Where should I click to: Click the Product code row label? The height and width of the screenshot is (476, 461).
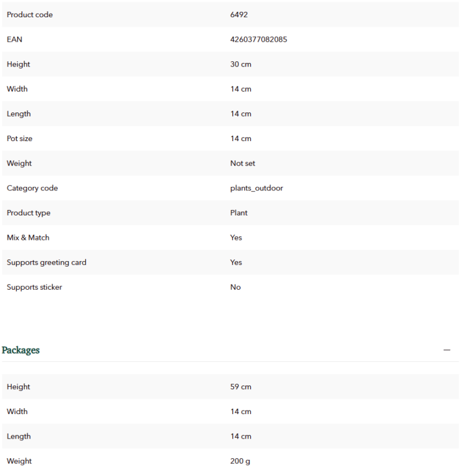[x=30, y=14]
